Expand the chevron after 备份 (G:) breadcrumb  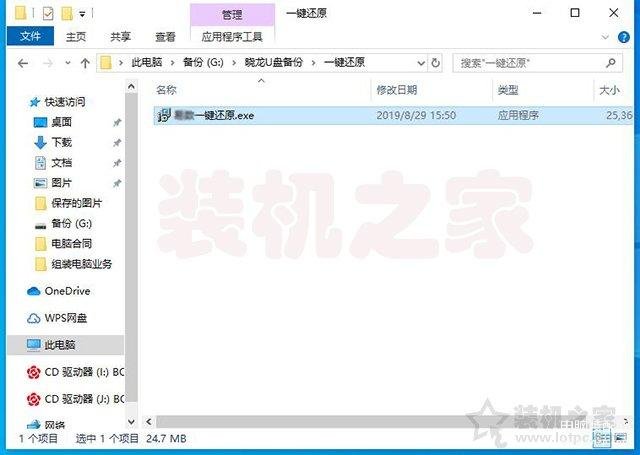click(234, 63)
